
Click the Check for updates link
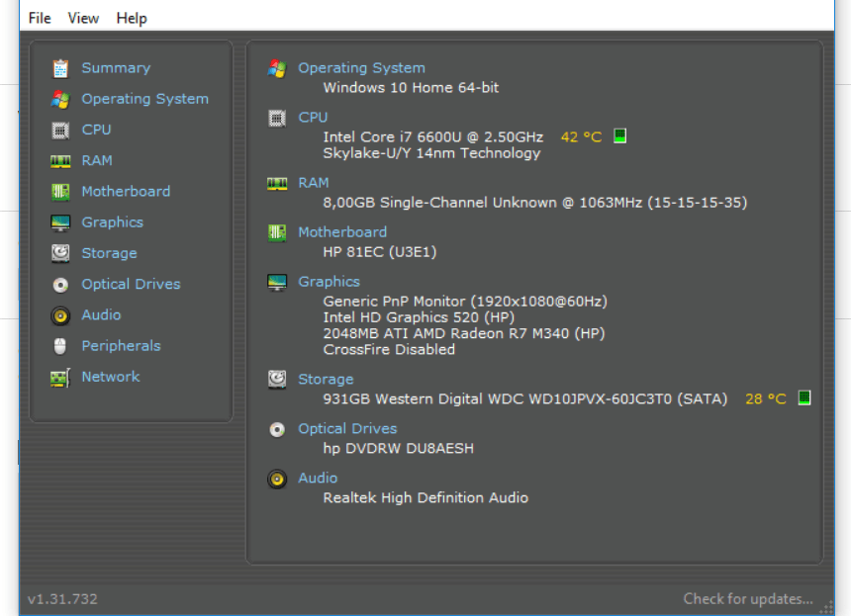[x=748, y=598]
